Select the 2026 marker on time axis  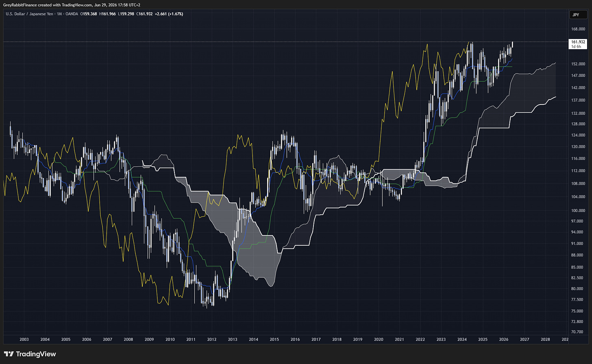(503, 339)
